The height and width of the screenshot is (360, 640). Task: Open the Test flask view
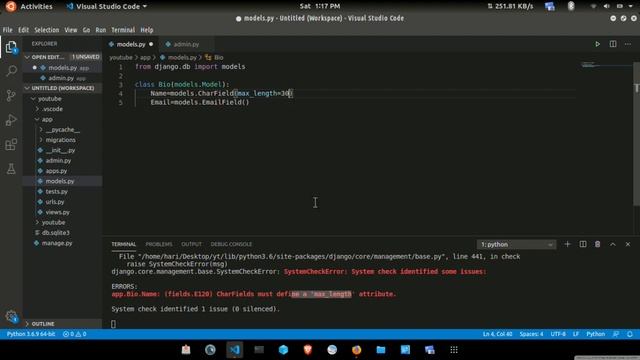click(11, 169)
